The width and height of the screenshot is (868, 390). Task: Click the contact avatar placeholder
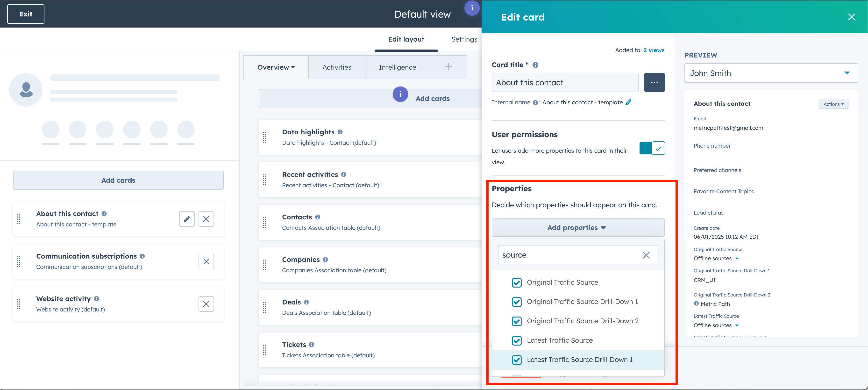pos(26,90)
